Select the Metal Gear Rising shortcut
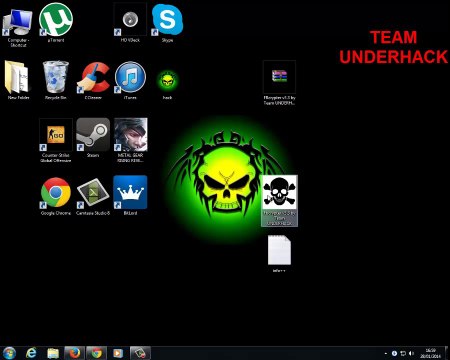The image size is (450, 360). click(130, 139)
